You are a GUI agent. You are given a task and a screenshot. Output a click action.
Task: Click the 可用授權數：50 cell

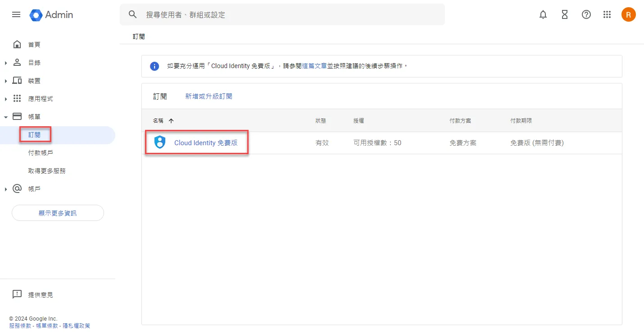tap(377, 143)
